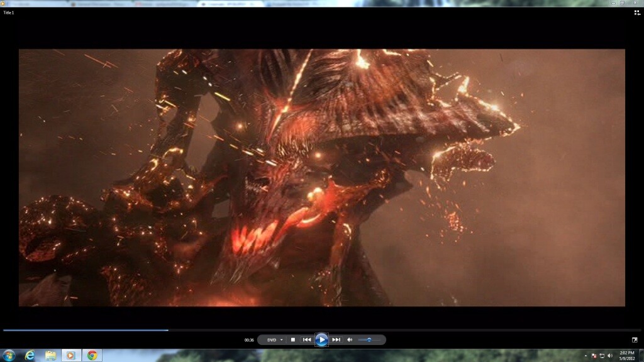Open the DVD menu dropdown
The height and width of the screenshot is (362, 644).
275,340
